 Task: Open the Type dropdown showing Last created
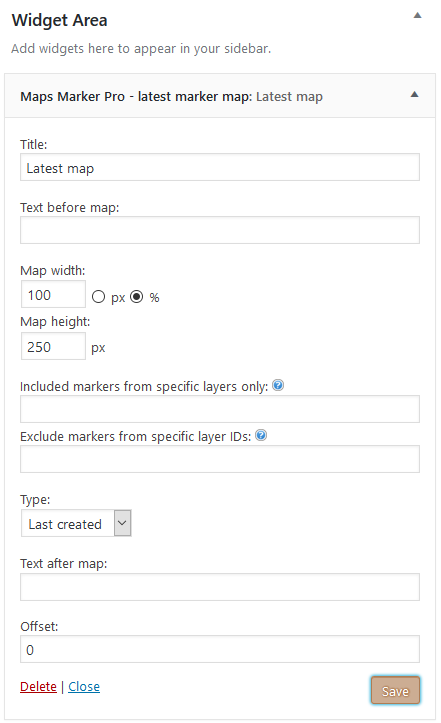[x=77, y=523]
